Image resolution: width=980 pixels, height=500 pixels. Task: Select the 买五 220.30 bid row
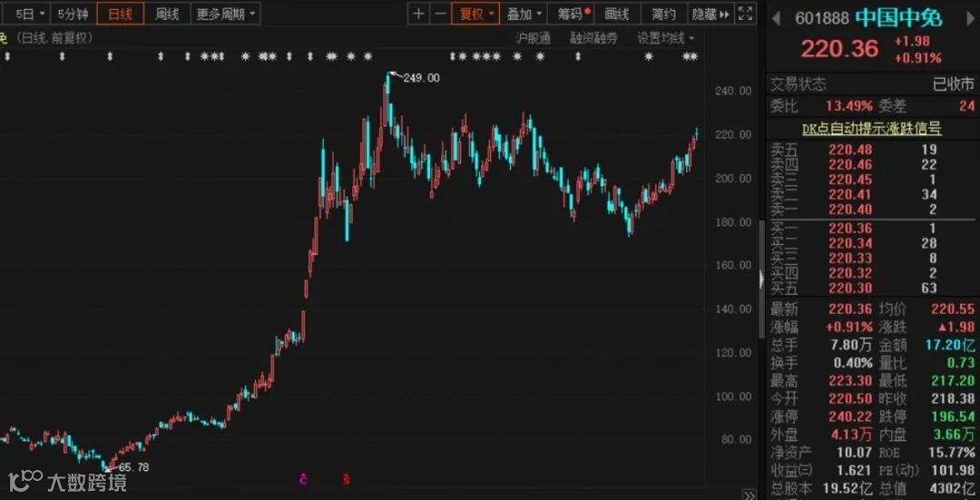872,289
